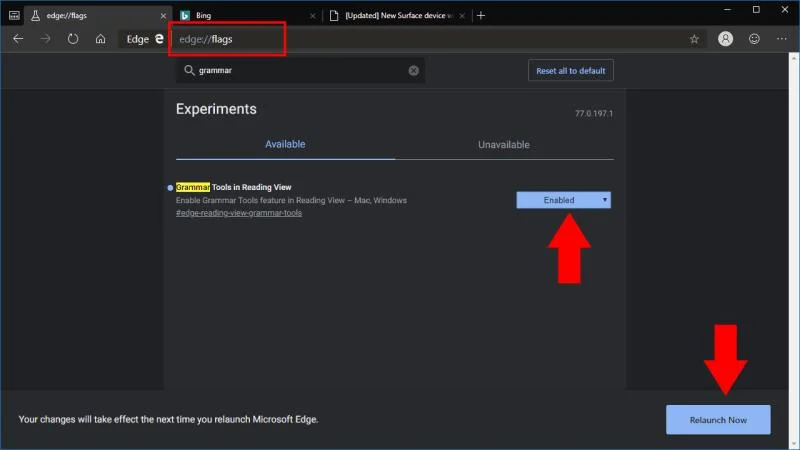Open the user profile avatar
This screenshot has width=800, height=450.
point(725,39)
